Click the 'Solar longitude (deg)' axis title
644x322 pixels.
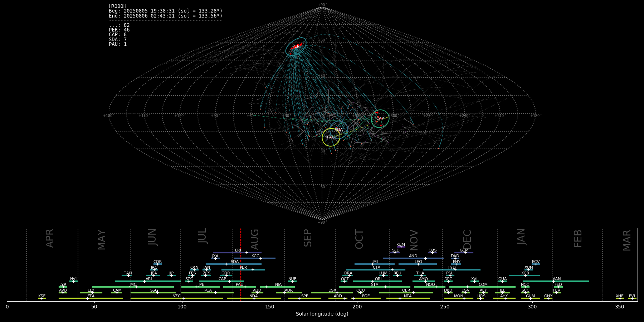[322, 314]
